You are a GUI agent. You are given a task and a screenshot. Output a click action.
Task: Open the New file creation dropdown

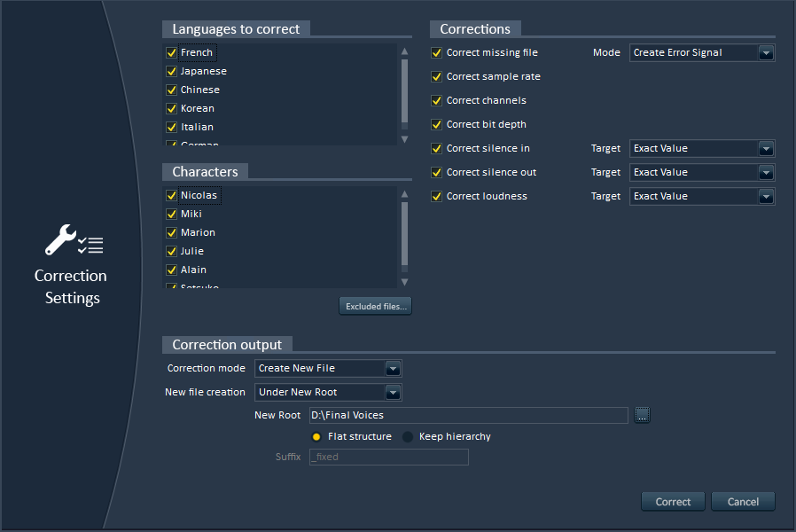393,392
